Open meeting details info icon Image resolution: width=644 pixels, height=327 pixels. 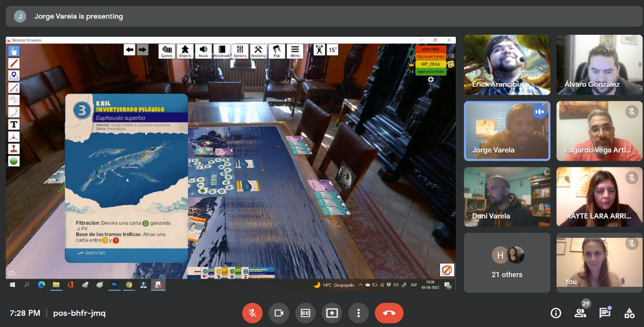pyautogui.click(x=556, y=313)
